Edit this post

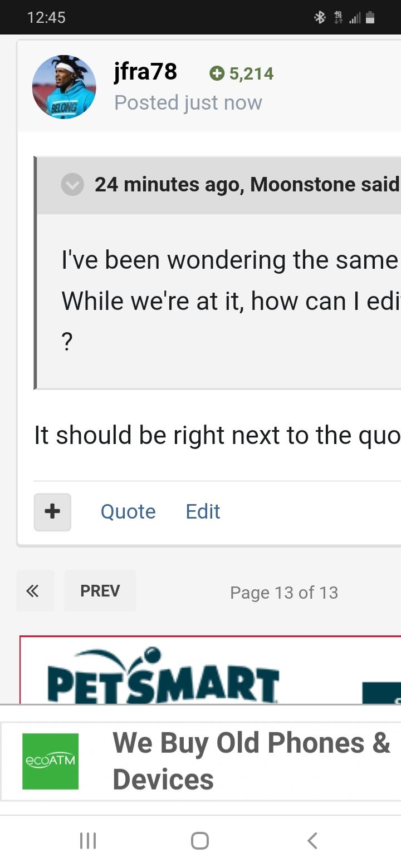(x=203, y=512)
